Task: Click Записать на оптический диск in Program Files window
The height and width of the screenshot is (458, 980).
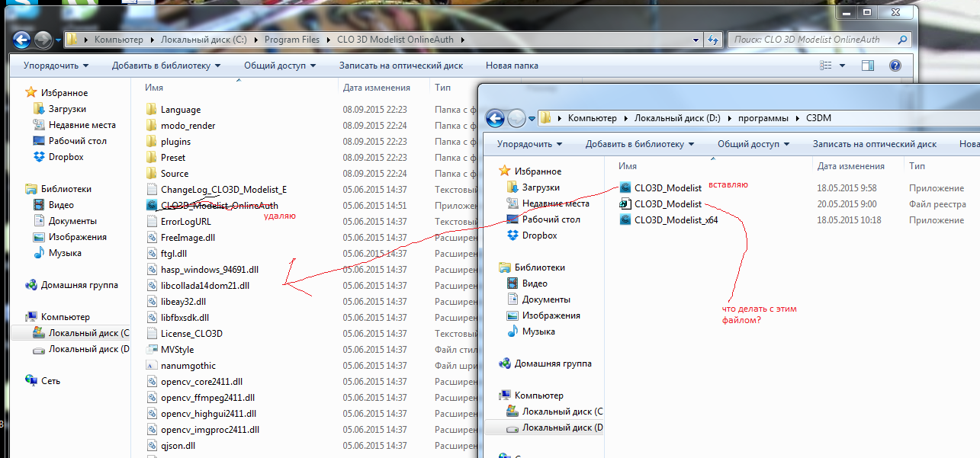Action: point(401,66)
